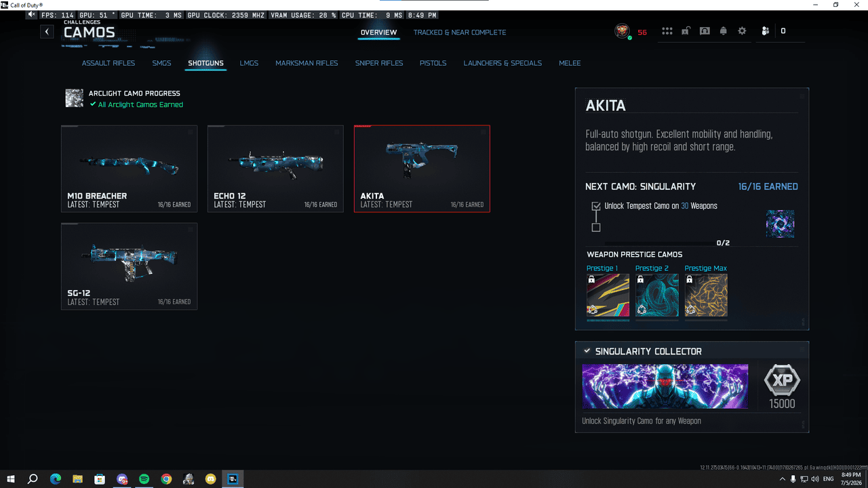Image resolution: width=868 pixels, height=488 pixels.
Task: Open the yellow Discord icon on taskbar
Action: [x=210, y=479]
